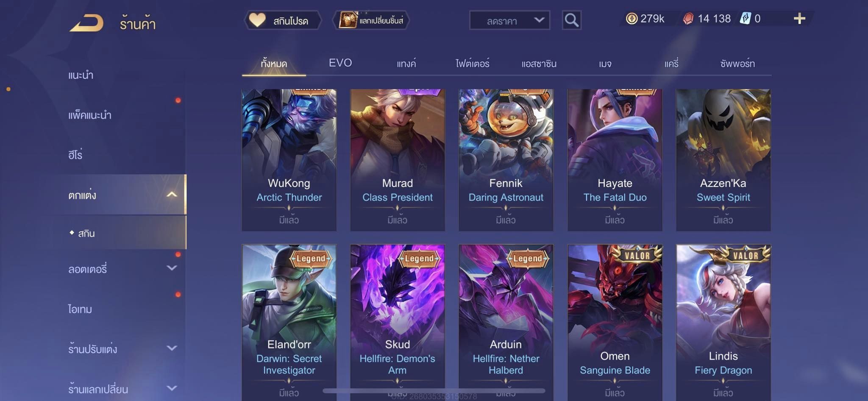Click the back arrow icon
Viewport: 868px width, 401px height.
(x=86, y=22)
